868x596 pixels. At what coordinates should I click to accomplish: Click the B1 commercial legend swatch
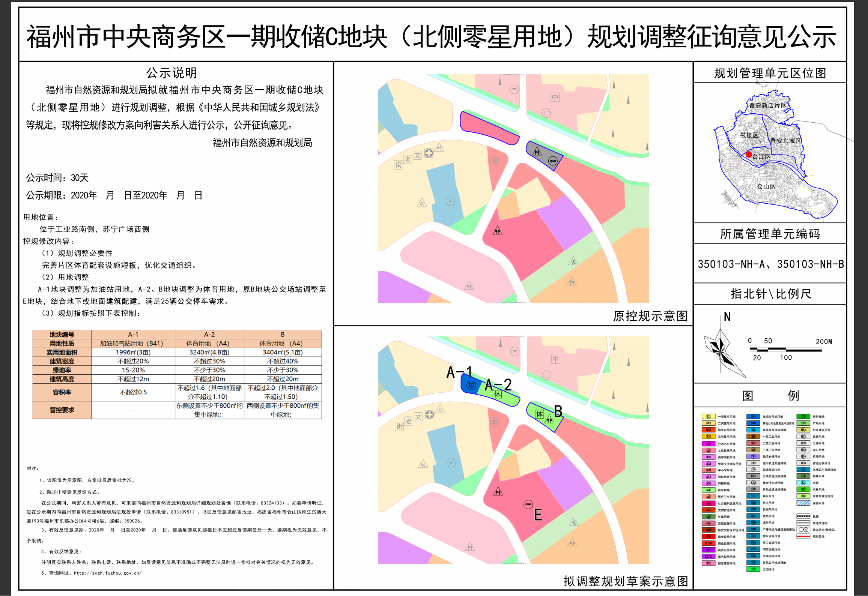(x=709, y=536)
